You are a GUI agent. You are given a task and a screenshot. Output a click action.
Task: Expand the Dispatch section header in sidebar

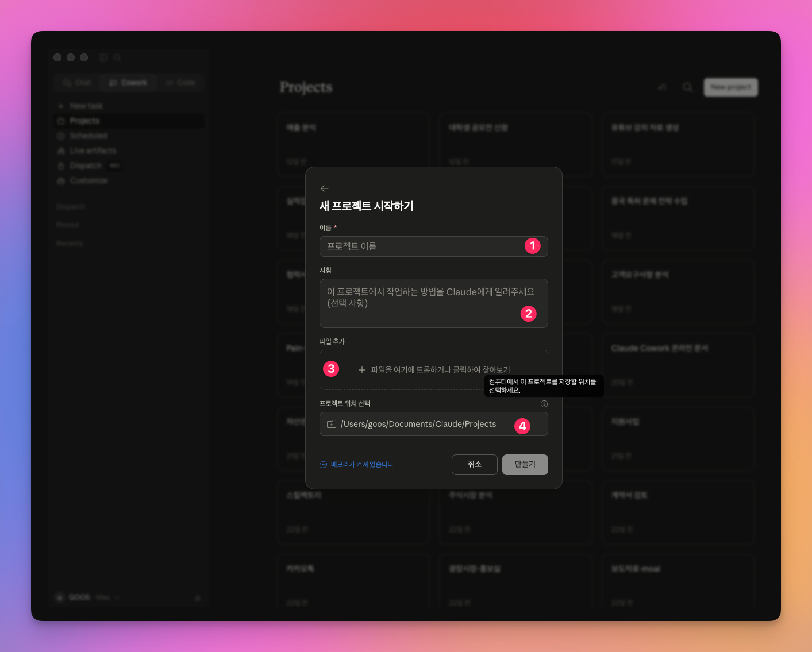coord(71,206)
